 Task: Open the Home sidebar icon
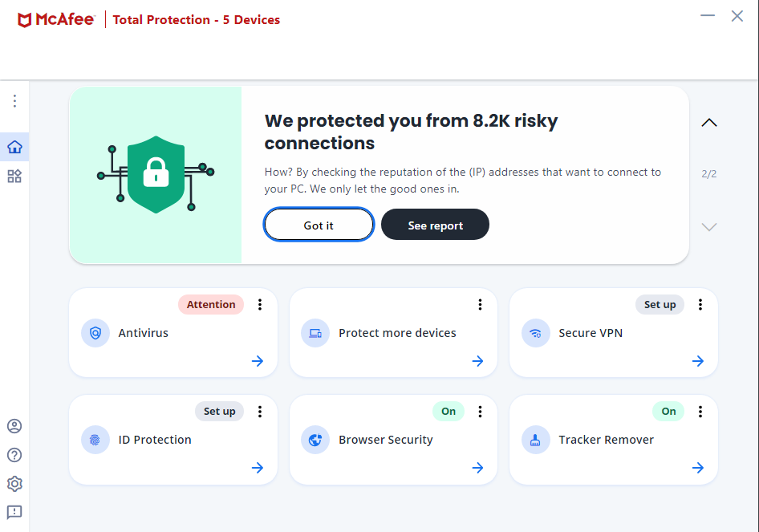tap(14, 147)
